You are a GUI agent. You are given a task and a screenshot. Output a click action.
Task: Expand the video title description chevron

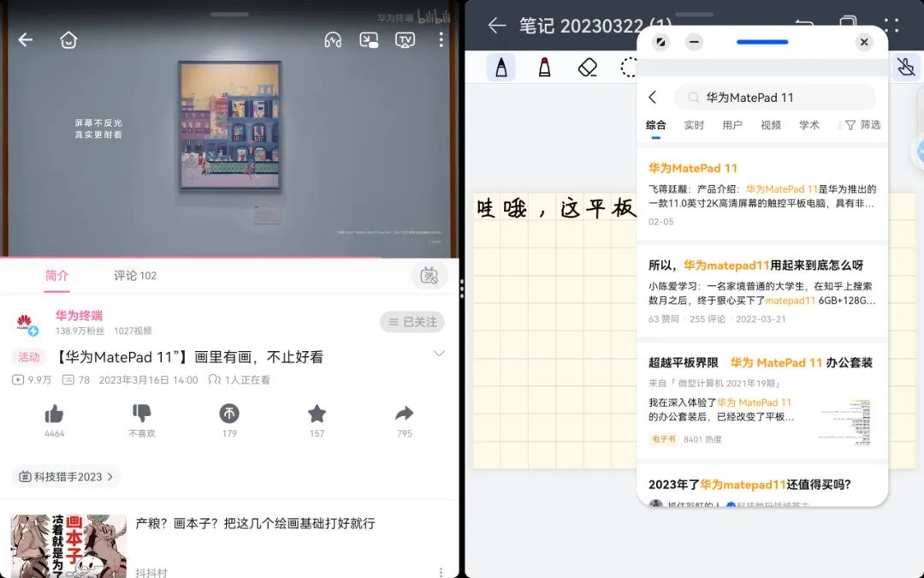click(437, 353)
